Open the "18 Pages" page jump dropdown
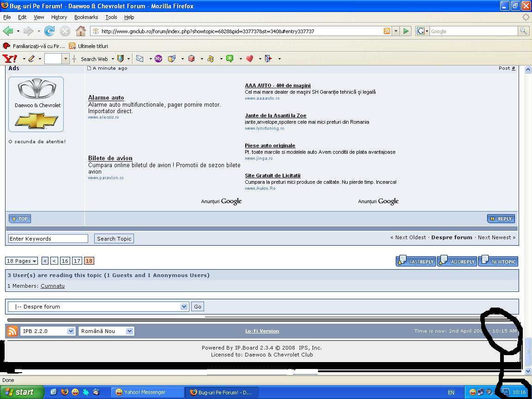Image resolution: width=532 pixels, height=399 pixels. (22, 261)
